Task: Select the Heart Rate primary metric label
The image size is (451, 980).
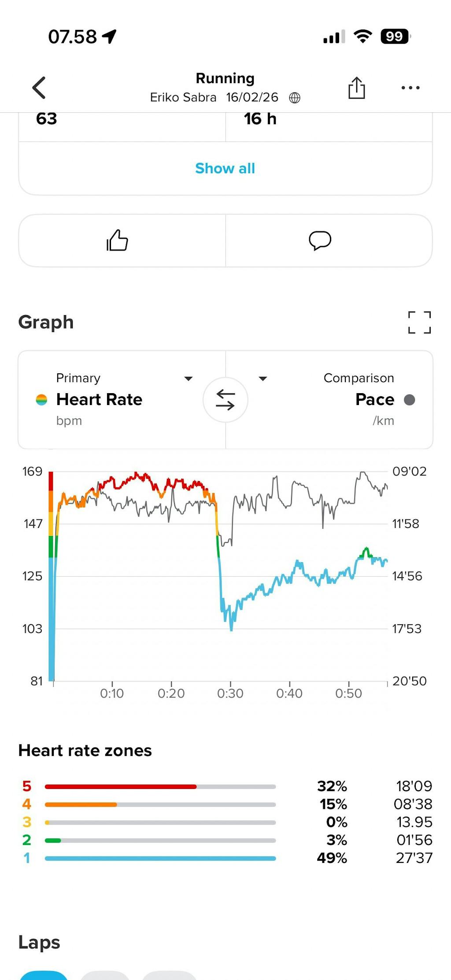Action: [99, 399]
